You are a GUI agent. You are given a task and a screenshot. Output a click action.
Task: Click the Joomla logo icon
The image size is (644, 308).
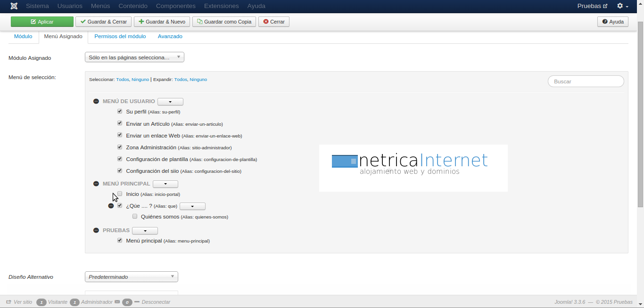click(x=14, y=6)
